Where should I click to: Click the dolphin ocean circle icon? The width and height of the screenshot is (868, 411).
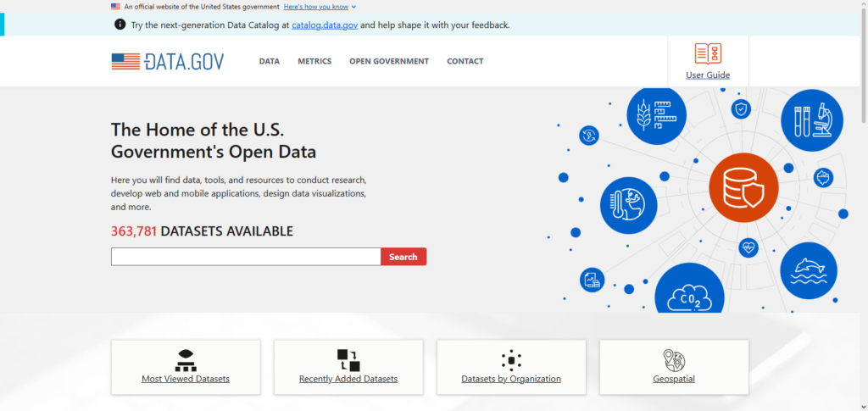tap(808, 270)
